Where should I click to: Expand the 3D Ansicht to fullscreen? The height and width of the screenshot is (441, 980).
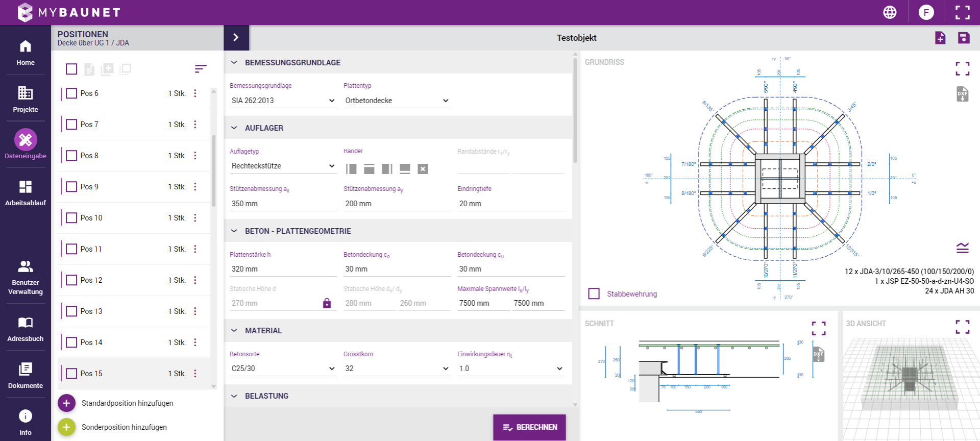(x=962, y=327)
